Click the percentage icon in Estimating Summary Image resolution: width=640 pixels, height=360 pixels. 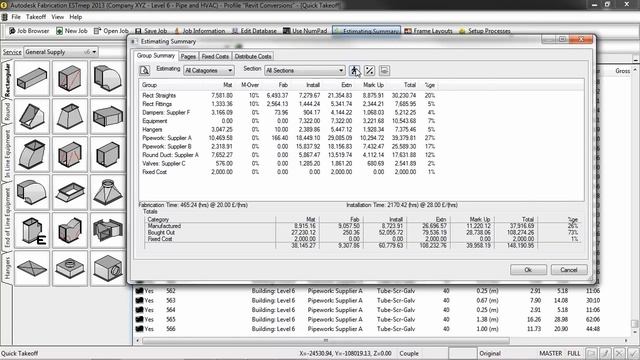(369, 71)
